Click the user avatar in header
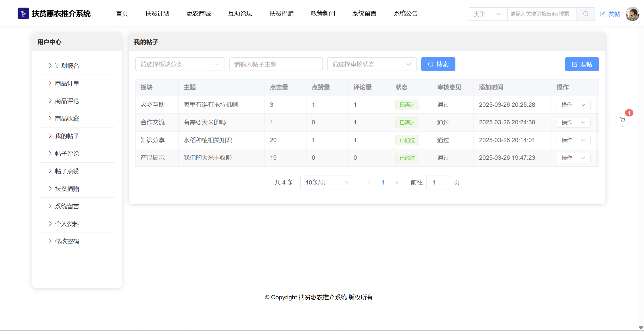 pyautogui.click(x=632, y=14)
